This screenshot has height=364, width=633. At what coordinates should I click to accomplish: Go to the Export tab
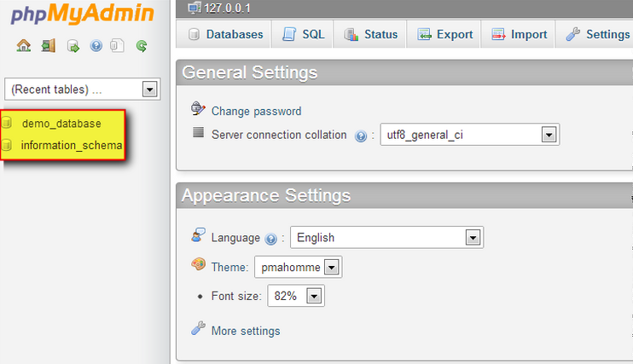click(444, 35)
